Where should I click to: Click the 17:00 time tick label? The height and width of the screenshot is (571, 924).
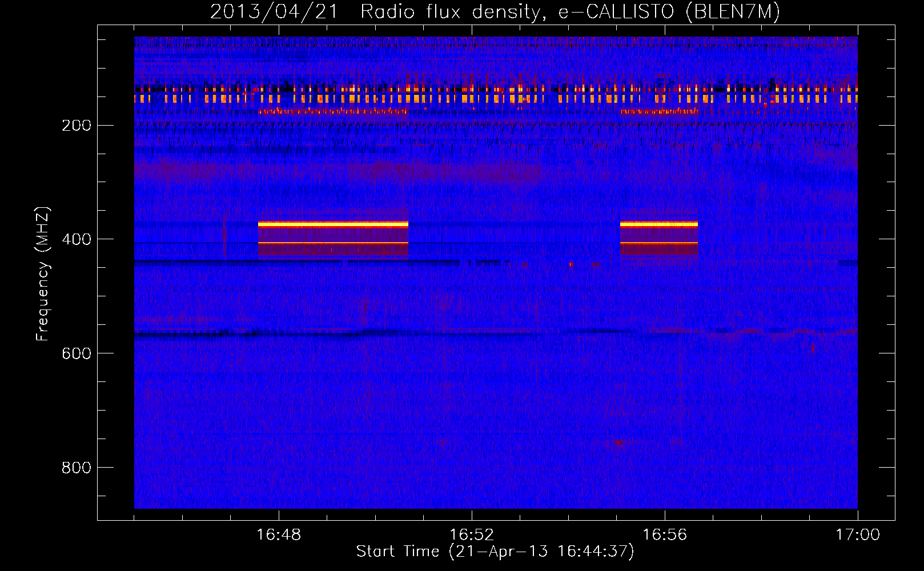click(858, 535)
